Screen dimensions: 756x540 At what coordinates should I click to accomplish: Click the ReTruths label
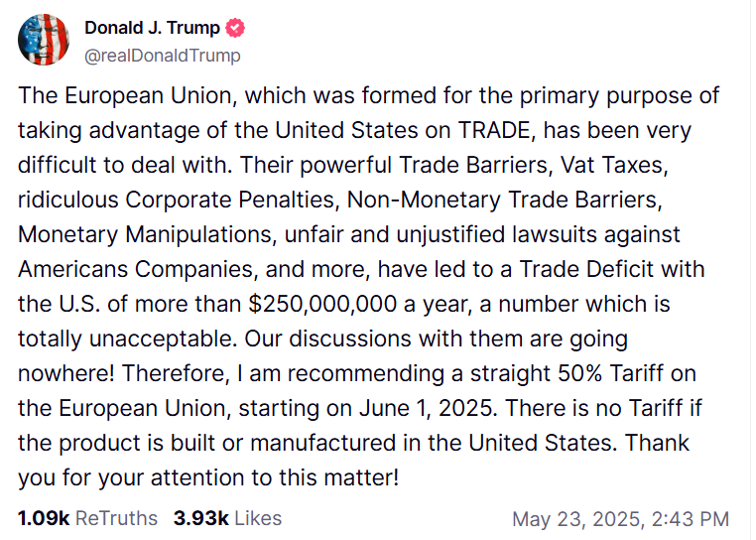point(117,518)
